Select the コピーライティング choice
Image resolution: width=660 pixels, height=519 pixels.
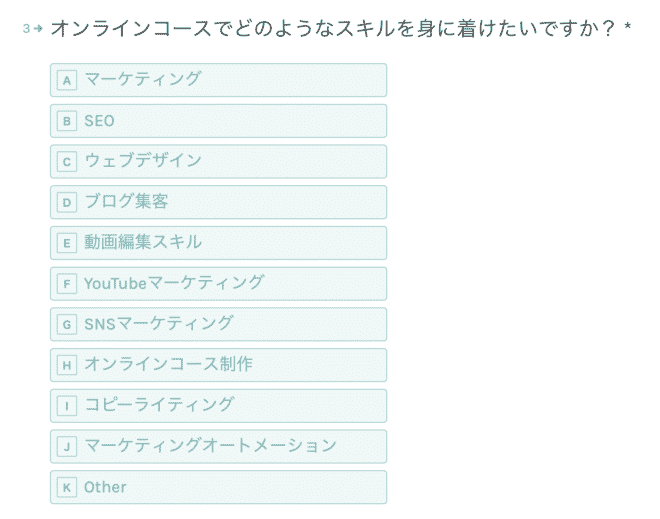(x=218, y=406)
